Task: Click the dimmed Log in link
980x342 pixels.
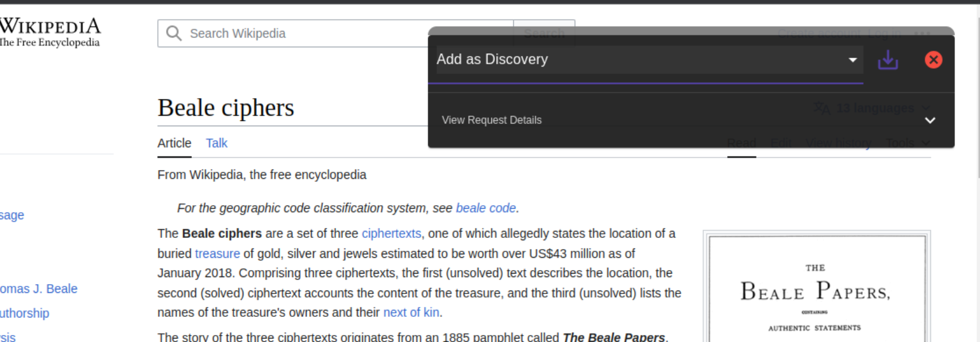Action: click(x=884, y=33)
